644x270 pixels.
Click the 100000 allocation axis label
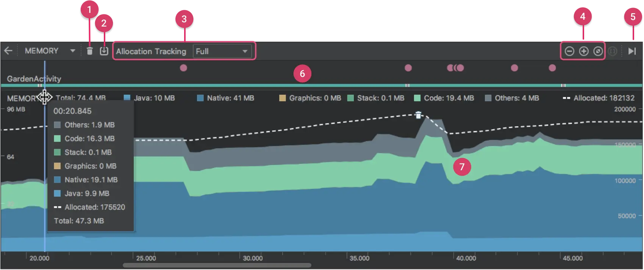pos(625,181)
